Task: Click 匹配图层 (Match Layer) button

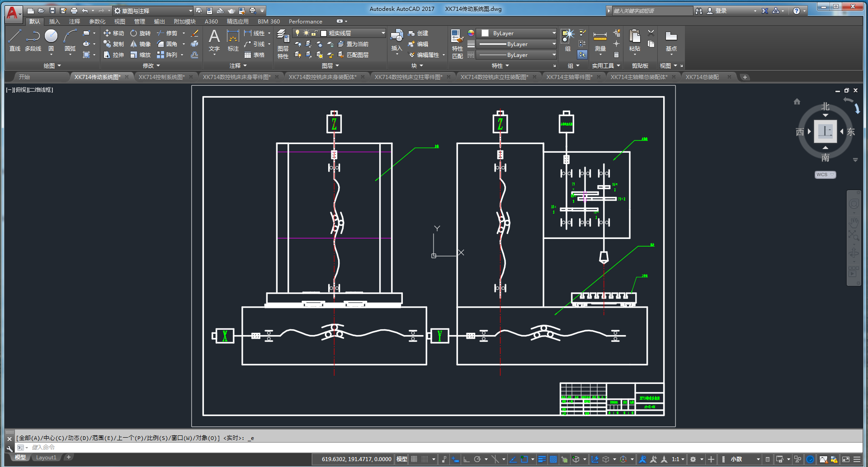Action: click(353, 55)
